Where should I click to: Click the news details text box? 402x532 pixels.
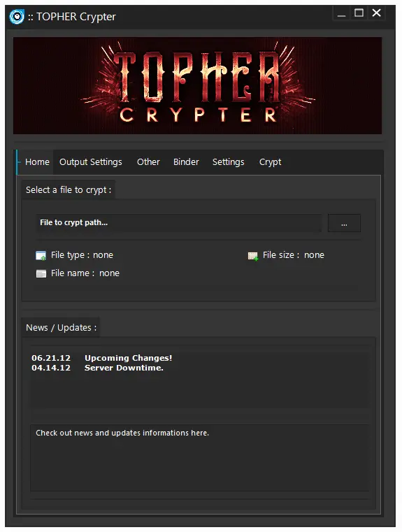[x=199, y=457]
